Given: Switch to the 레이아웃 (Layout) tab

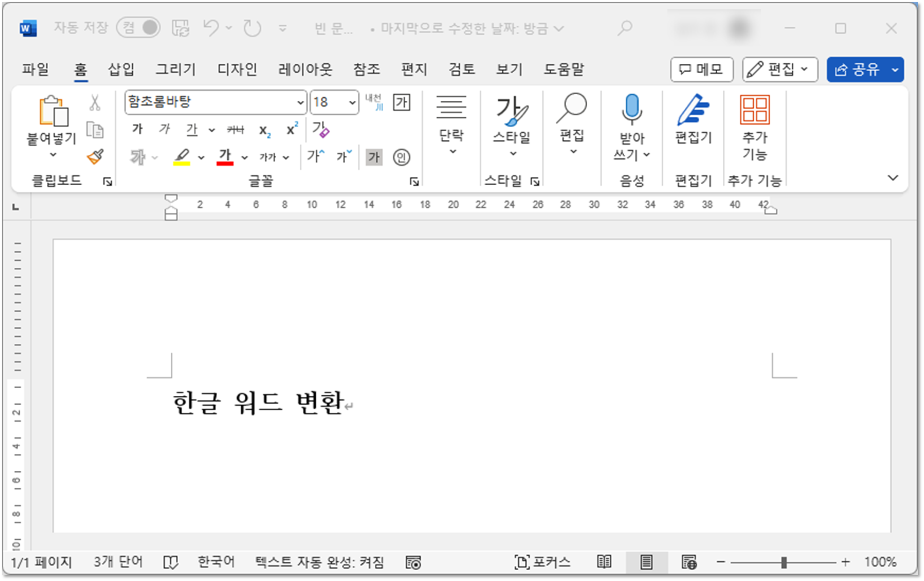Looking at the screenshot, I should tap(305, 69).
